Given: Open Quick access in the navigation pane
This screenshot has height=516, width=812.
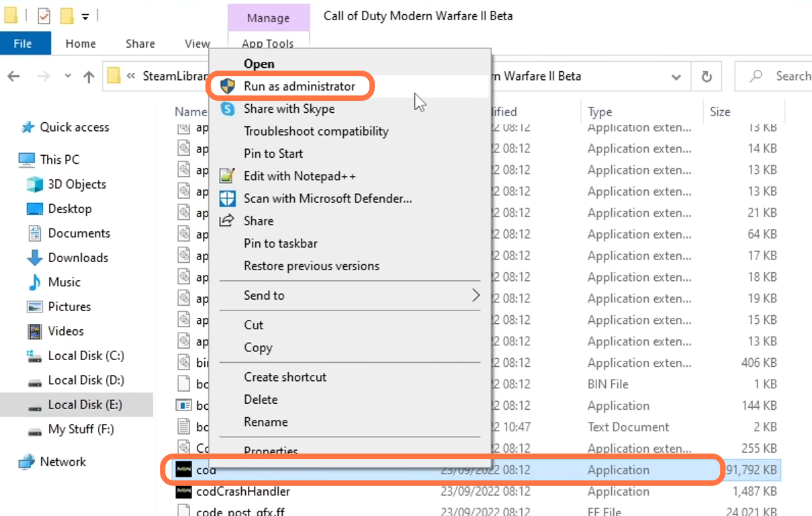Looking at the screenshot, I should (x=65, y=127).
